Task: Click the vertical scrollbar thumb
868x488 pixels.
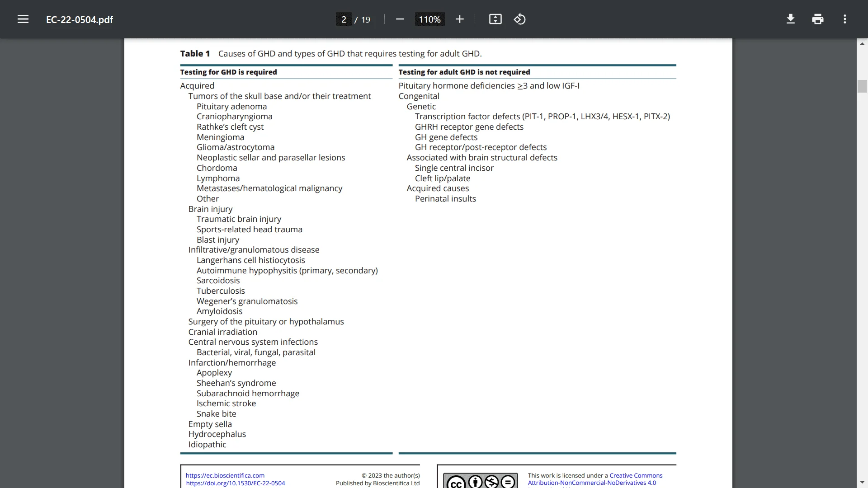Action: (862, 86)
